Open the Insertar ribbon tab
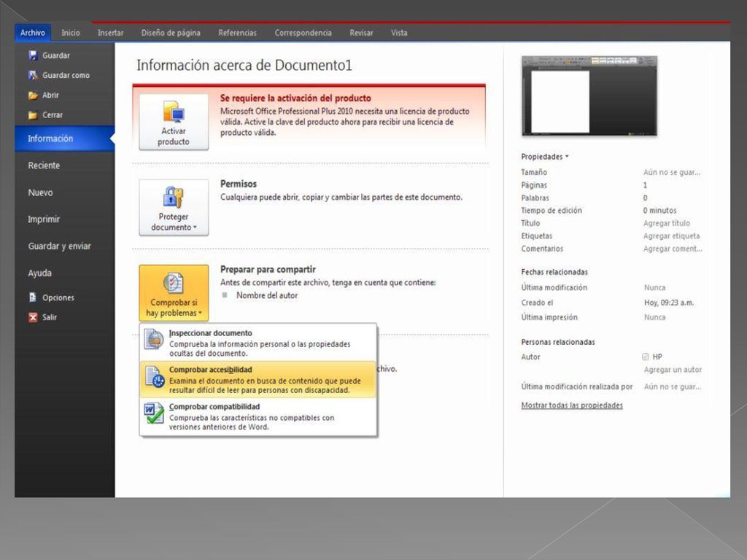Screen dimensions: 747x560 coord(111,33)
